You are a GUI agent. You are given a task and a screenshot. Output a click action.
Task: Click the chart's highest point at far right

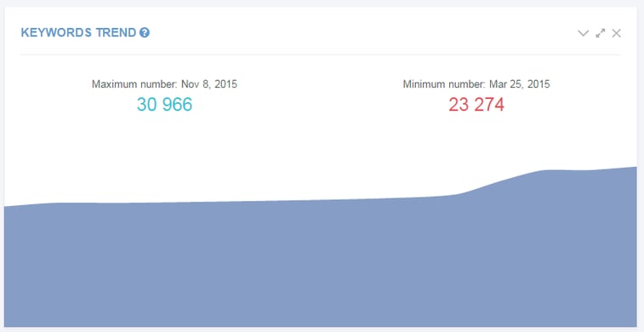coord(635,167)
